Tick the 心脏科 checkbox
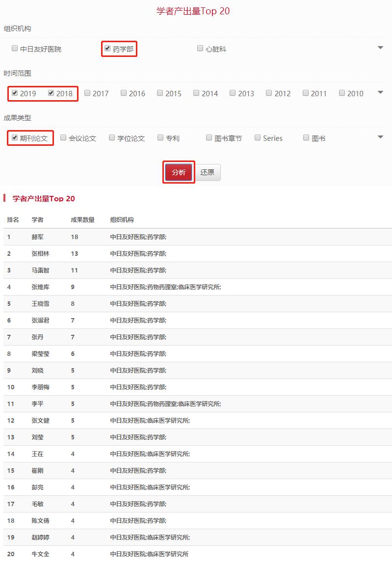 [x=200, y=49]
